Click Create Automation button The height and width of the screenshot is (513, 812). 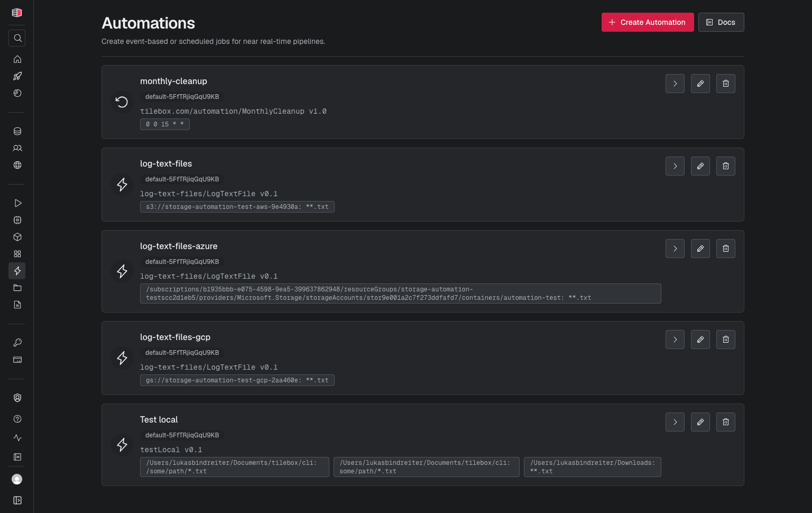(x=648, y=22)
